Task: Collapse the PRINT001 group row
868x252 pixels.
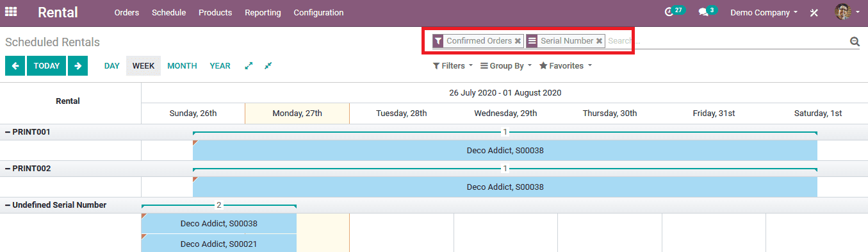Action: click(8, 132)
